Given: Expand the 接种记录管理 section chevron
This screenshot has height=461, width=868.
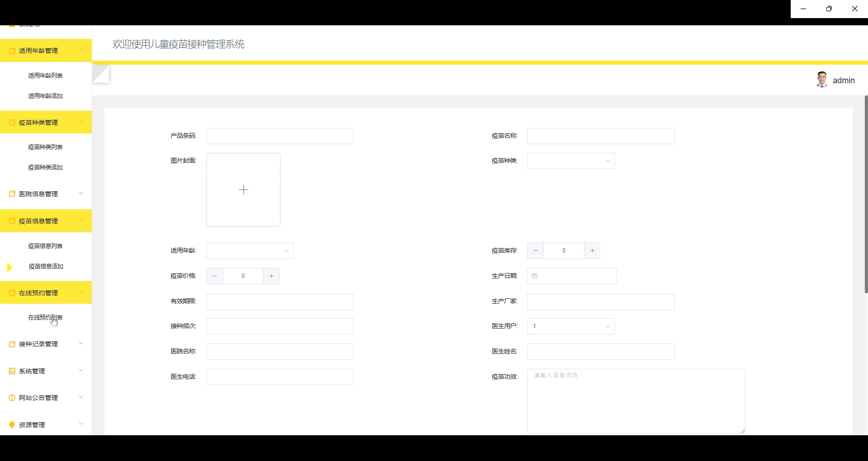Looking at the screenshot, I should [x=81, y=343].
